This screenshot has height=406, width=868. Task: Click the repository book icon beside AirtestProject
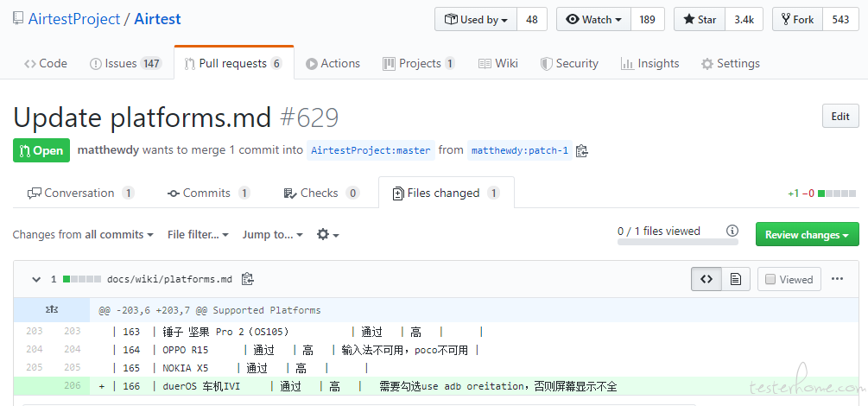coord(18,19)
